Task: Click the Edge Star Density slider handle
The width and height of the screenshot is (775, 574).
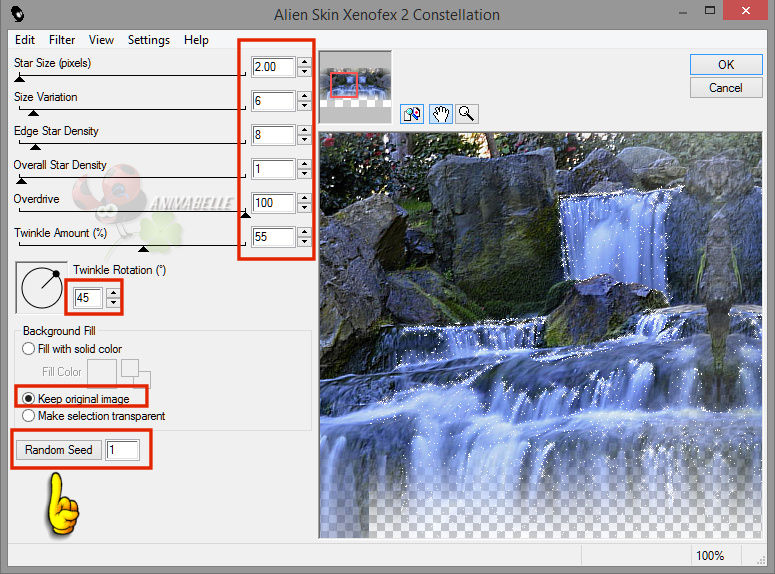Action: [x=35, y=147]
